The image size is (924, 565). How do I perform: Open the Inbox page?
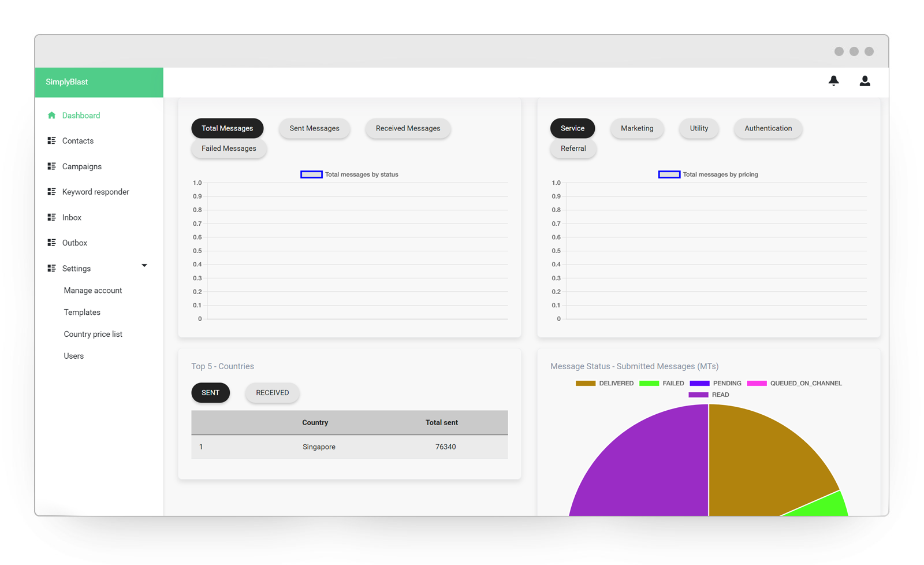(72, 218)
